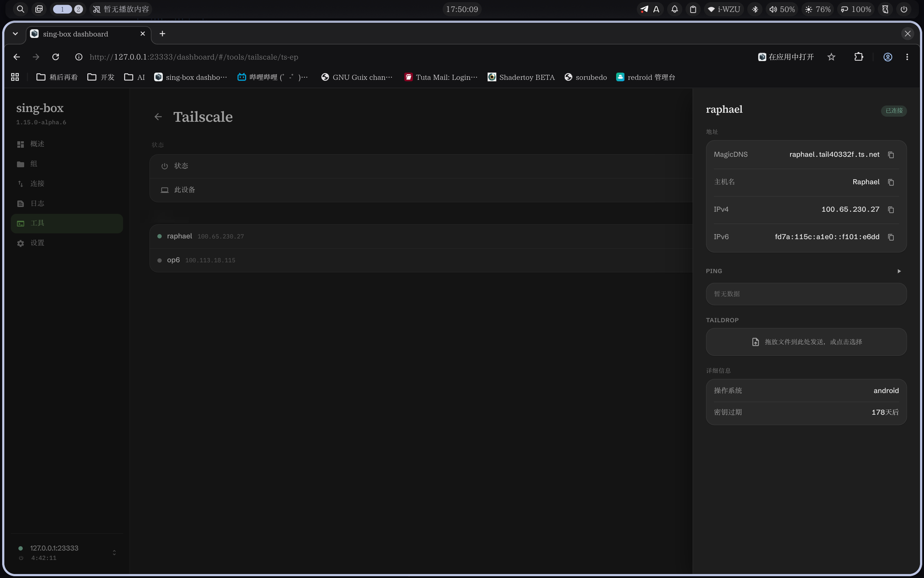Viewport: 924px width, 578px height.
Task: Open the browser extensions menu
Action: (x=859, y=57)
